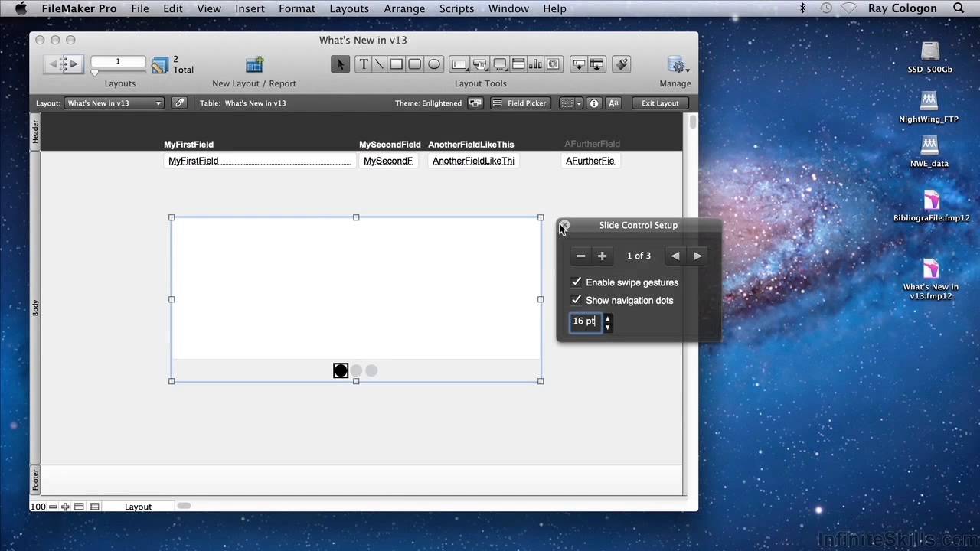Open the Layout name dropdown
This screenshot has width=980, height=551.
[x=114, y=103]
